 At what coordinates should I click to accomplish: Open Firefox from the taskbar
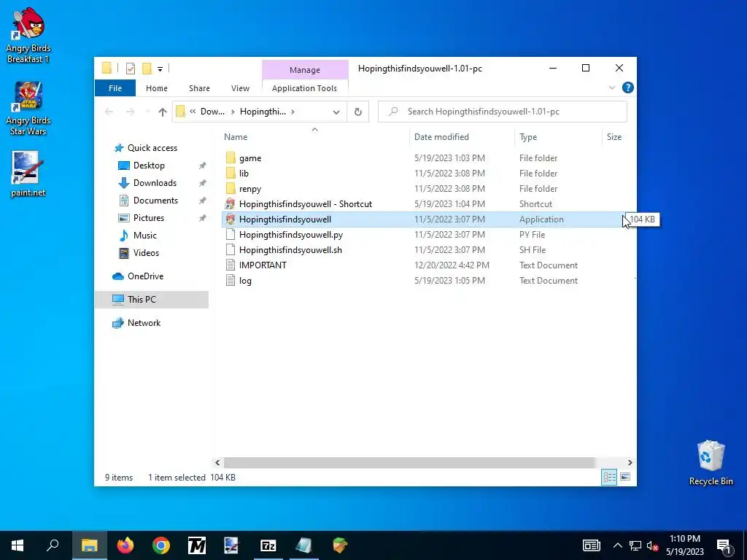click(x=125, y=545)
